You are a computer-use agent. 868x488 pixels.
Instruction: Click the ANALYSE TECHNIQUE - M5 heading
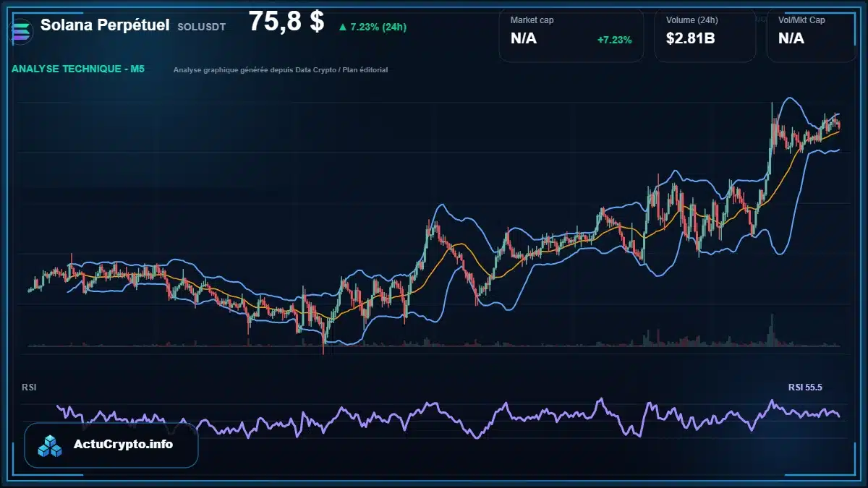pos(78,69)
